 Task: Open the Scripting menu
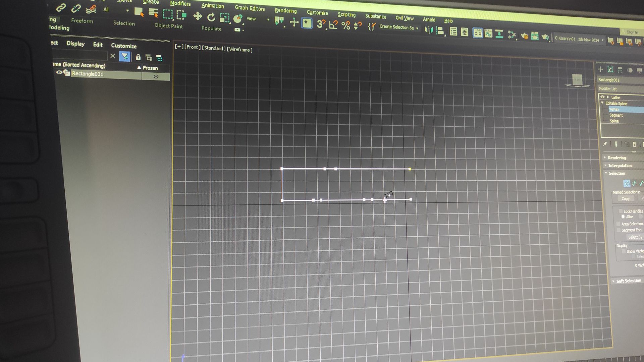pos(346,14)
